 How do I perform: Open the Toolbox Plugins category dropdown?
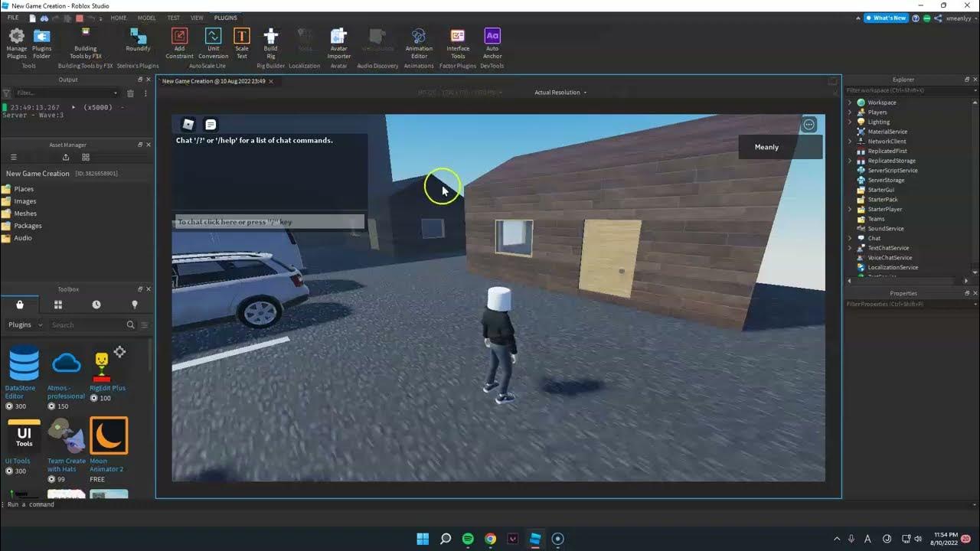click(24, 324)
